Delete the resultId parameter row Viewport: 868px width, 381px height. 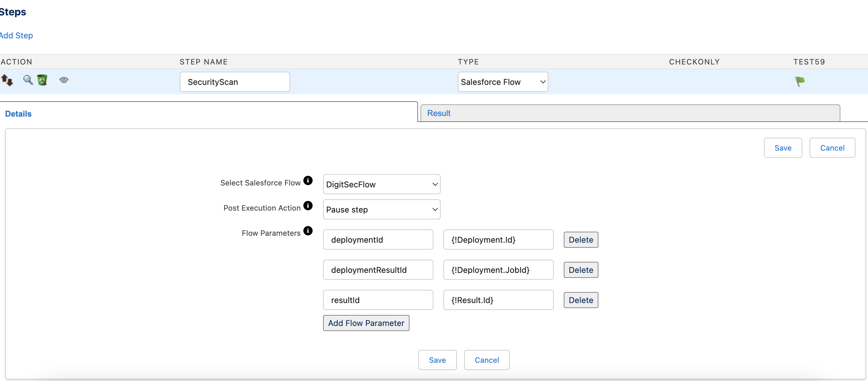point(580,300)
